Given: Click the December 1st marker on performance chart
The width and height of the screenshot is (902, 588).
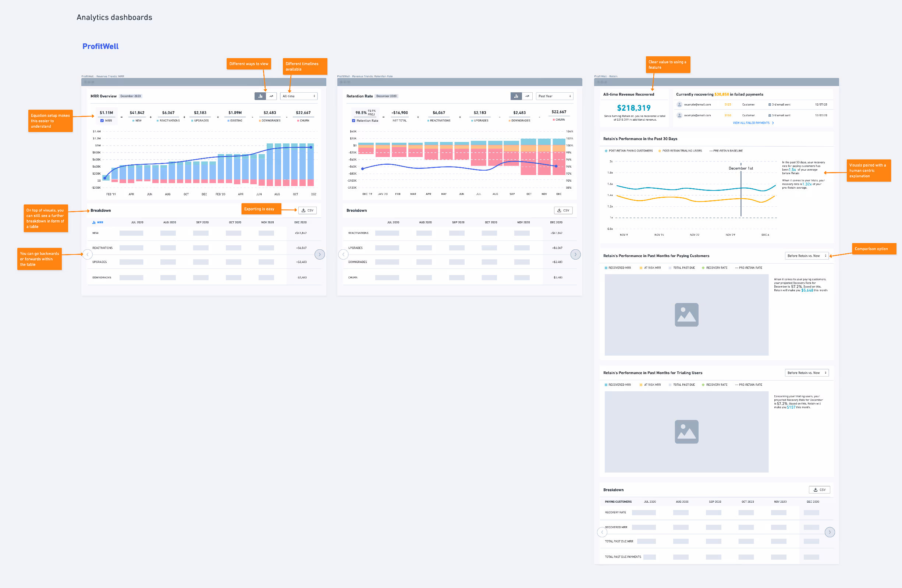Looking at the screenshot, I should coord(741,168).
